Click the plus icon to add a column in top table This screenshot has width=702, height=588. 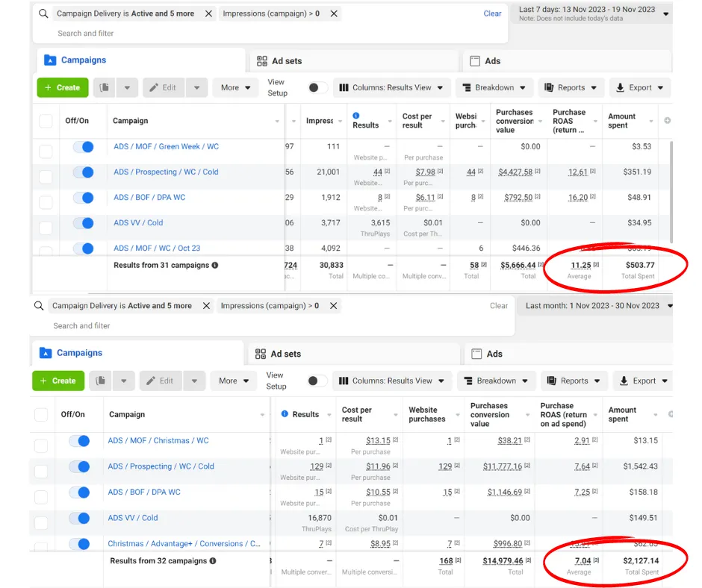point(667,121)
